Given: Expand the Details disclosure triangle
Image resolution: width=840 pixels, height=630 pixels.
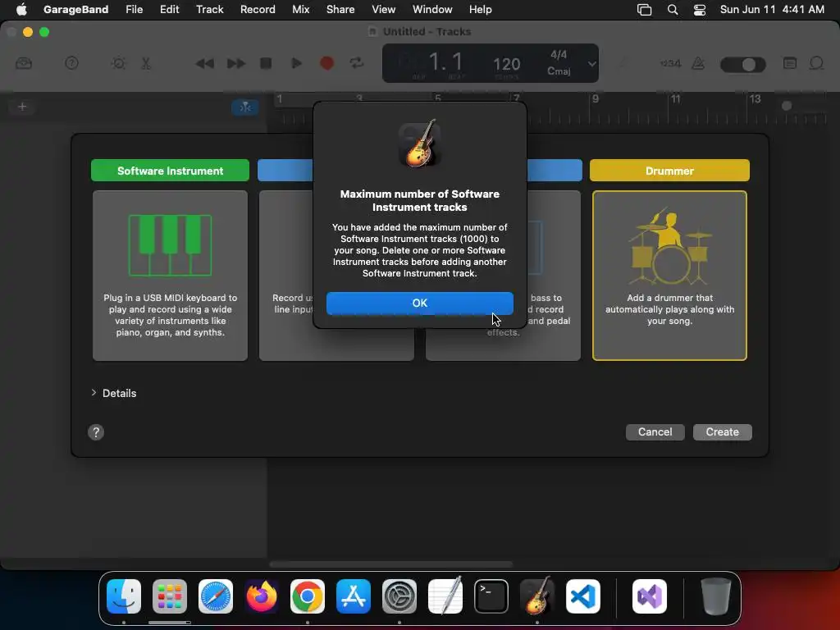Looking at the screenshot, I should point(94,393).
